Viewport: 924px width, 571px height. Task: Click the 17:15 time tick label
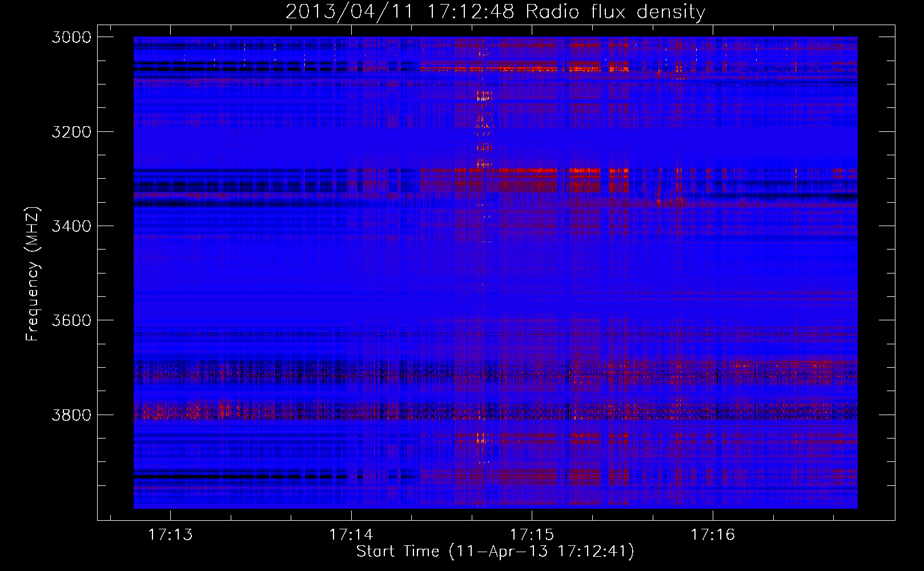532,535
